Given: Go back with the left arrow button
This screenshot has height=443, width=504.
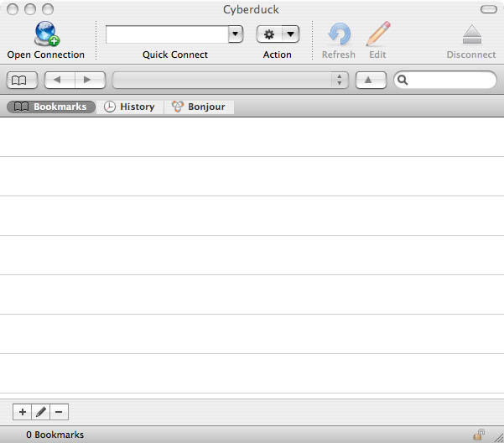Looking at the screenshot, I should point(60,80).
